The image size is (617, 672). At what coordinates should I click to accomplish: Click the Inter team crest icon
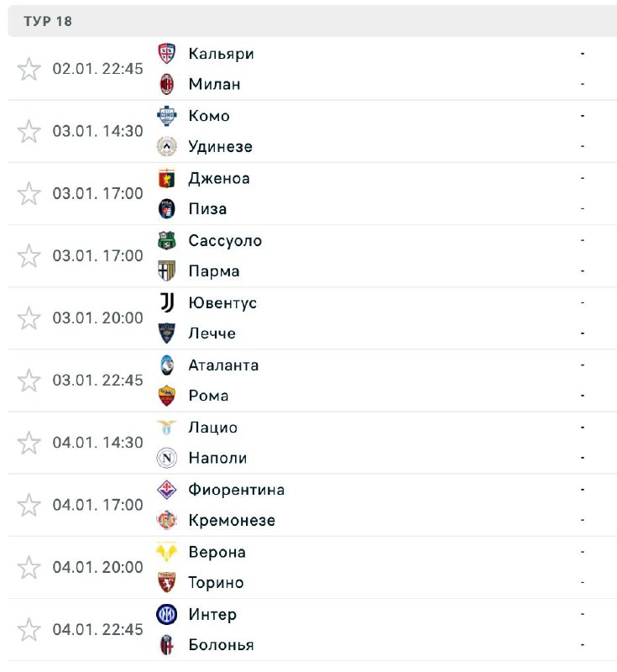(x=167, y=614)
